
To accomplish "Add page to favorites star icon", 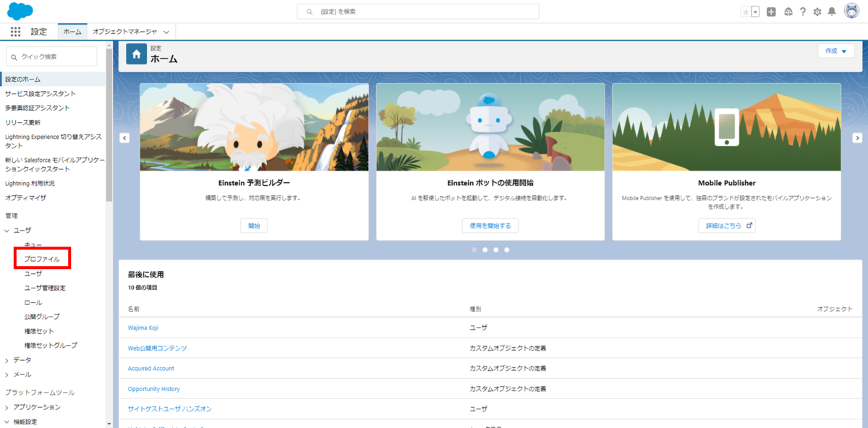I will click(x=746, y=12).
